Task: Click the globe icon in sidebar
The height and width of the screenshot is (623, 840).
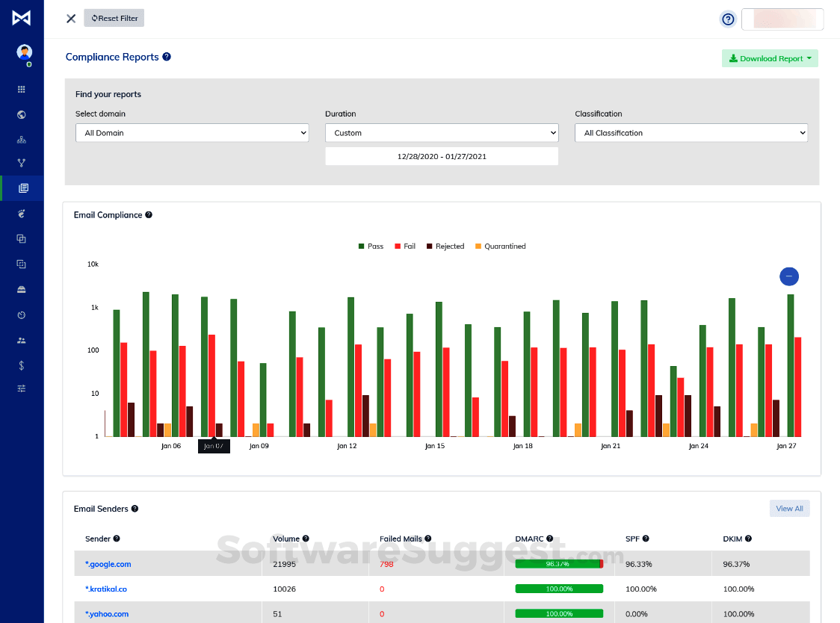Action: 22,115
